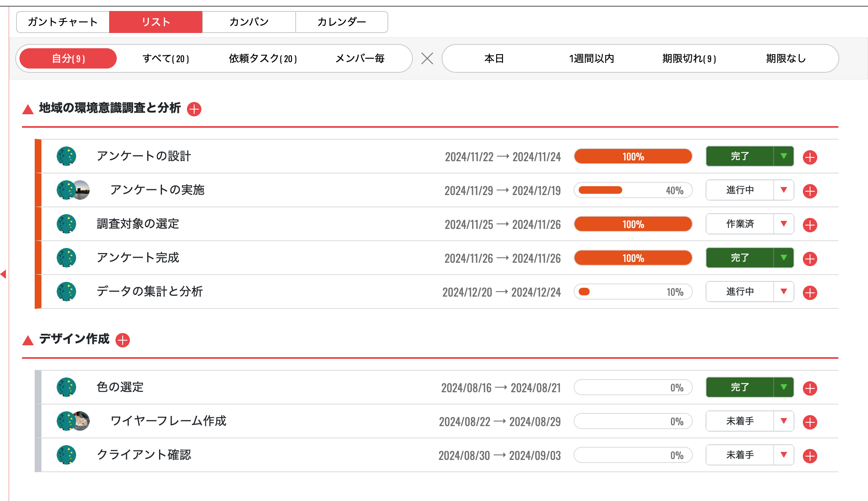Click the 40% progress bar for アンケートの実施
This screenshot has height=501, width=868.
point(633,190)
